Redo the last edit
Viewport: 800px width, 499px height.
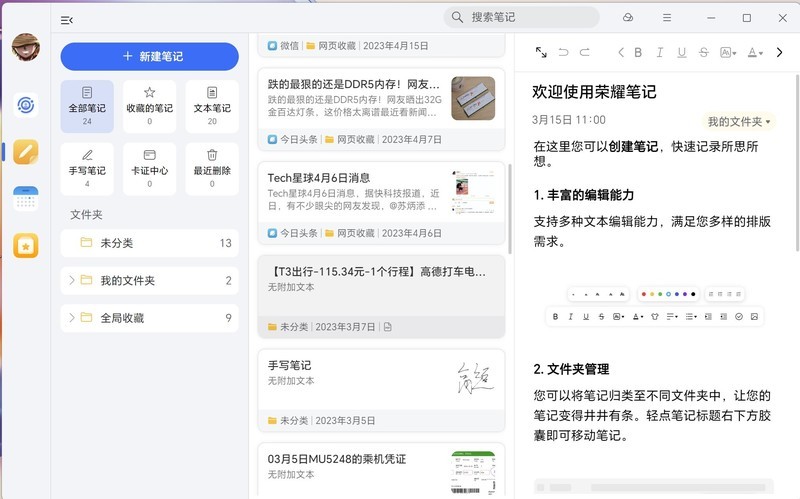coord(585,52)
